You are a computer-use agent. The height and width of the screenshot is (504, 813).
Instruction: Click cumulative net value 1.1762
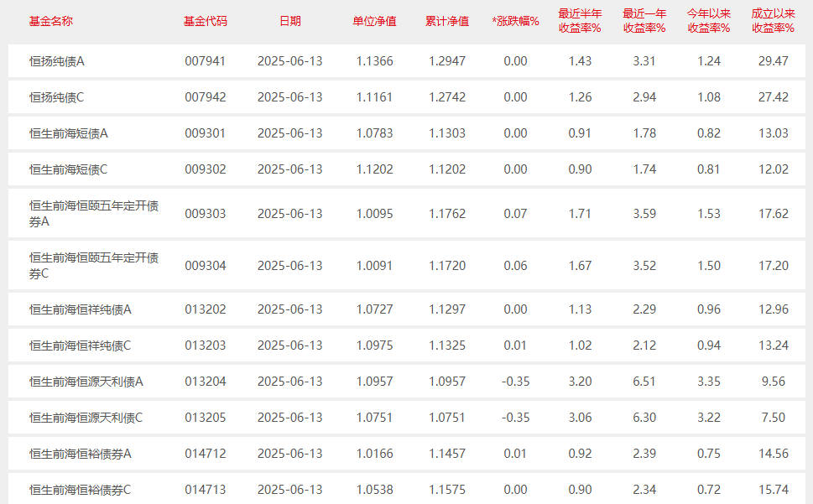(x=447, y=213)
